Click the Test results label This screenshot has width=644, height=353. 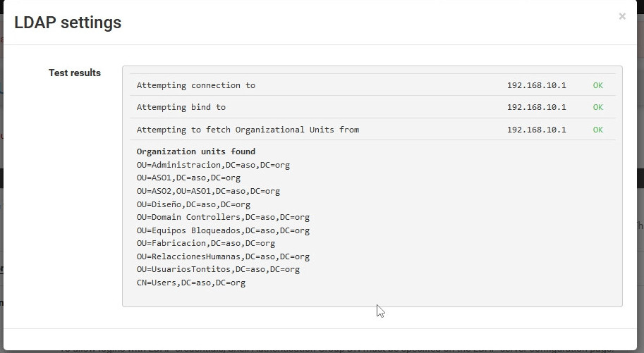tap(74, 73)
